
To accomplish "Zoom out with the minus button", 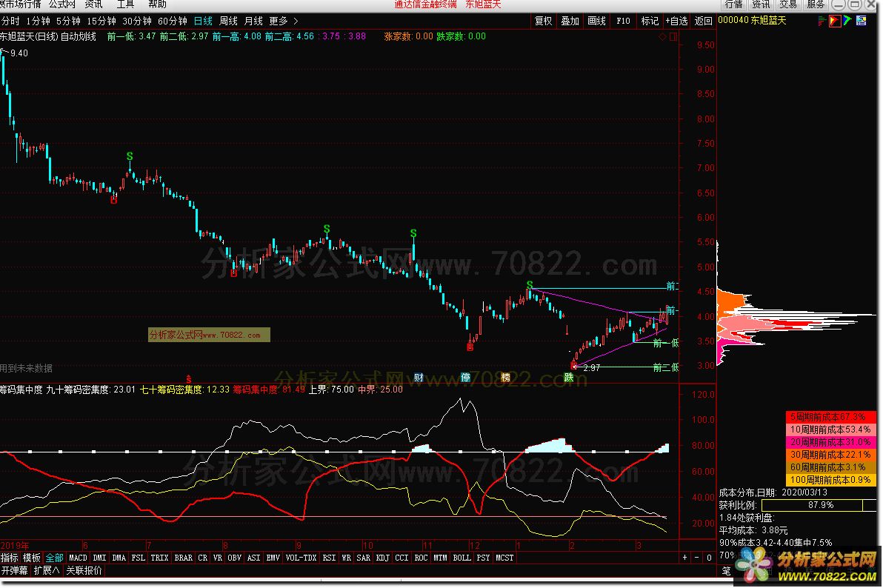I will click(696, 558).
